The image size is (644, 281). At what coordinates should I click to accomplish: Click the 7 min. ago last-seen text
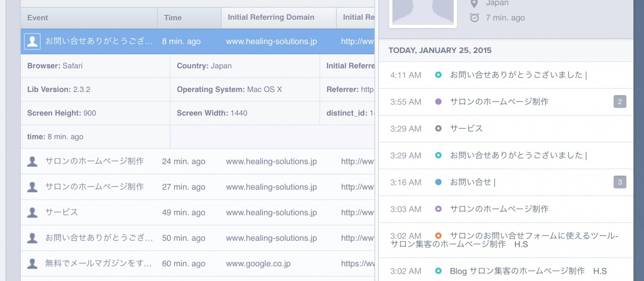pyautogui.click(x=505, y=18)
